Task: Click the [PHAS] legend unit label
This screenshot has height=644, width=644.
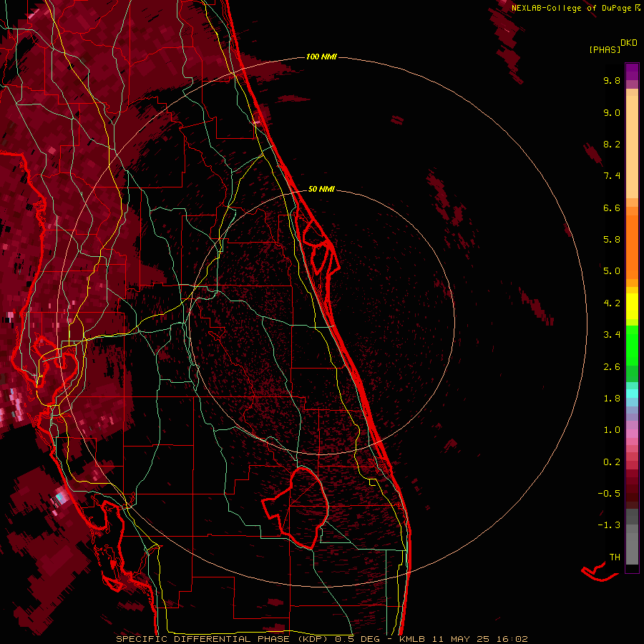Action: pos(605,50)
